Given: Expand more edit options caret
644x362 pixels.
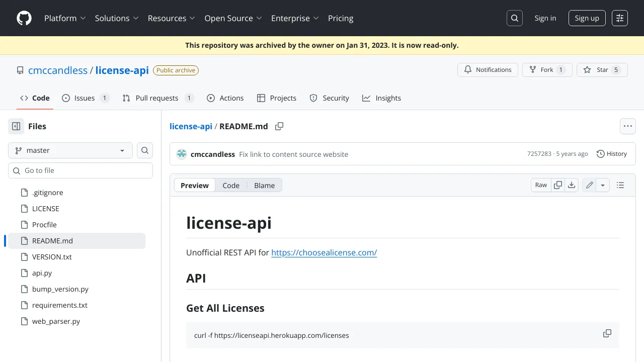Looking at the screenshot, I should point(603,185).
